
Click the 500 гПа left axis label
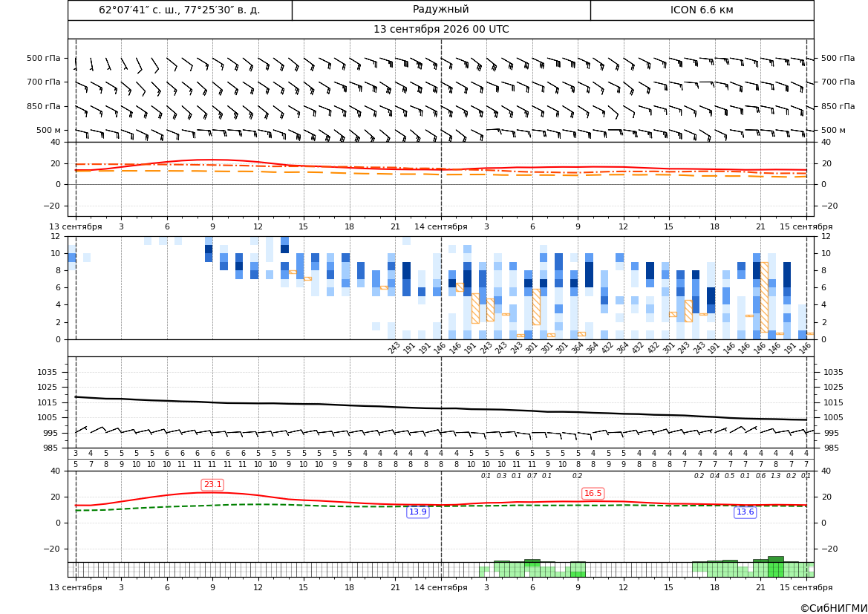tap(44, 58)
